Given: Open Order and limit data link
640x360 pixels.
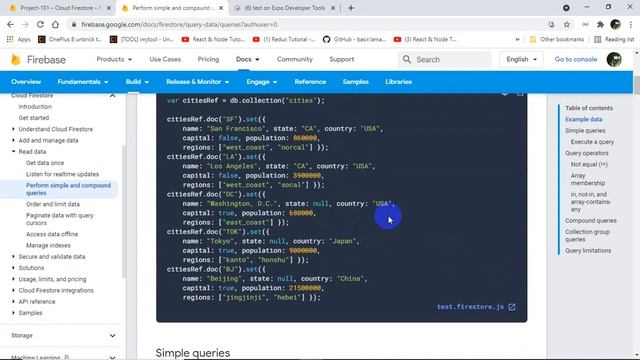Looking at the screenshot, I should (53, 204).
